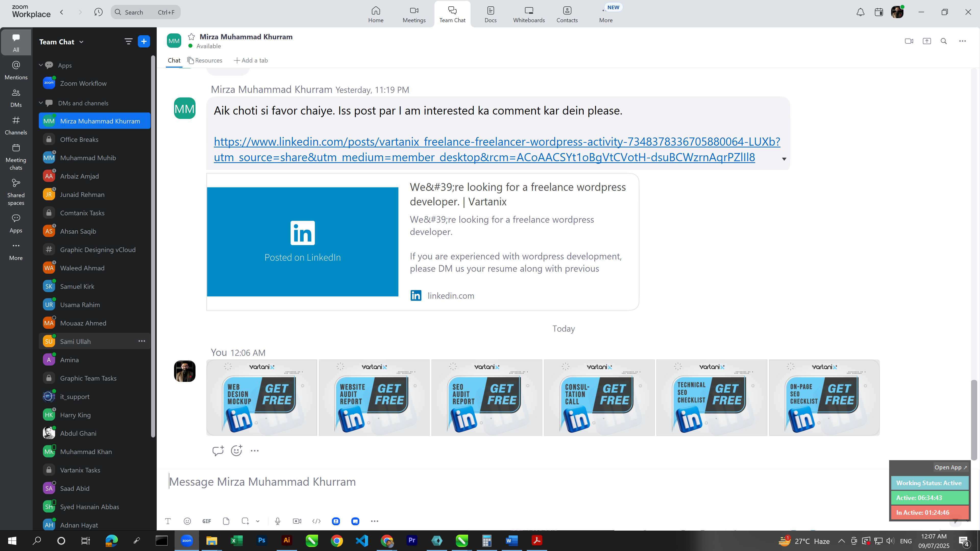Search within this chat using magnifier icon

tap(944, 41)
